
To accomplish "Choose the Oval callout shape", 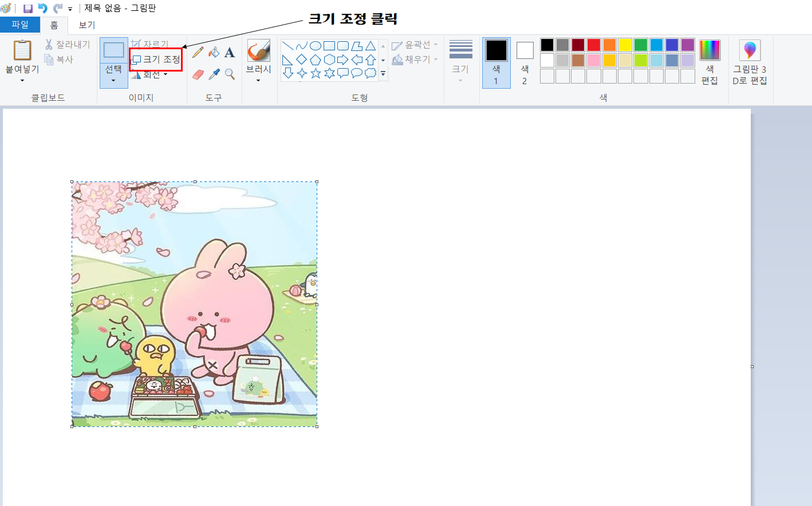I will tap(357, 73).
